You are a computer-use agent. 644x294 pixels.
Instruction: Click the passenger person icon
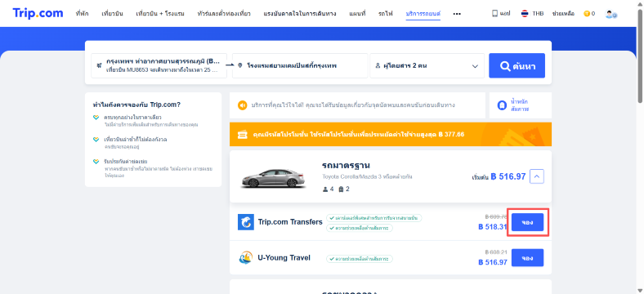(x=378, y=65)
